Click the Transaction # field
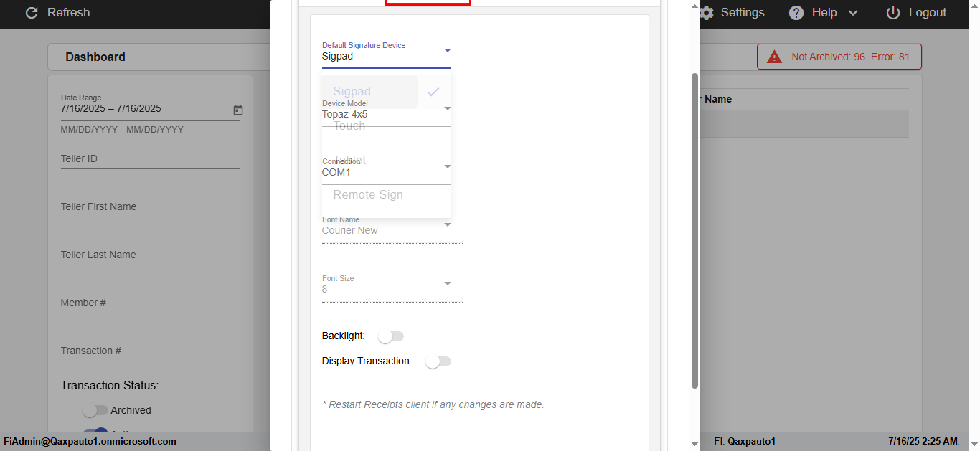Viewport: 980px width, 451px height. coord(150,351)
